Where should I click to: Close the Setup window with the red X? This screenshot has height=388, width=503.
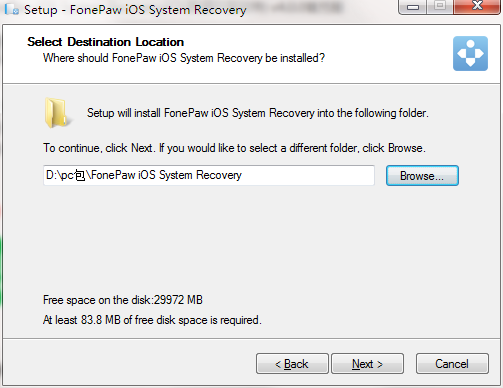(477, 7)
